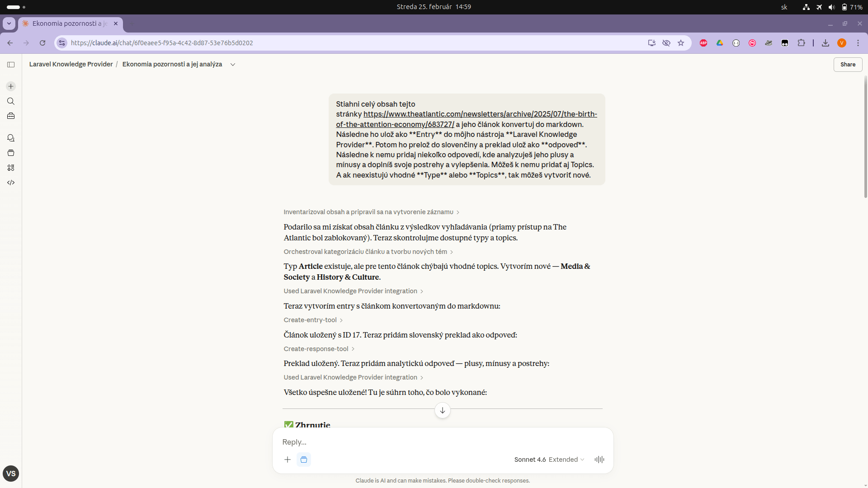Open the browser extensions puzzle icon
Image resolution: width=868 pixels, height=488 pixels.
tap(801, 43)
